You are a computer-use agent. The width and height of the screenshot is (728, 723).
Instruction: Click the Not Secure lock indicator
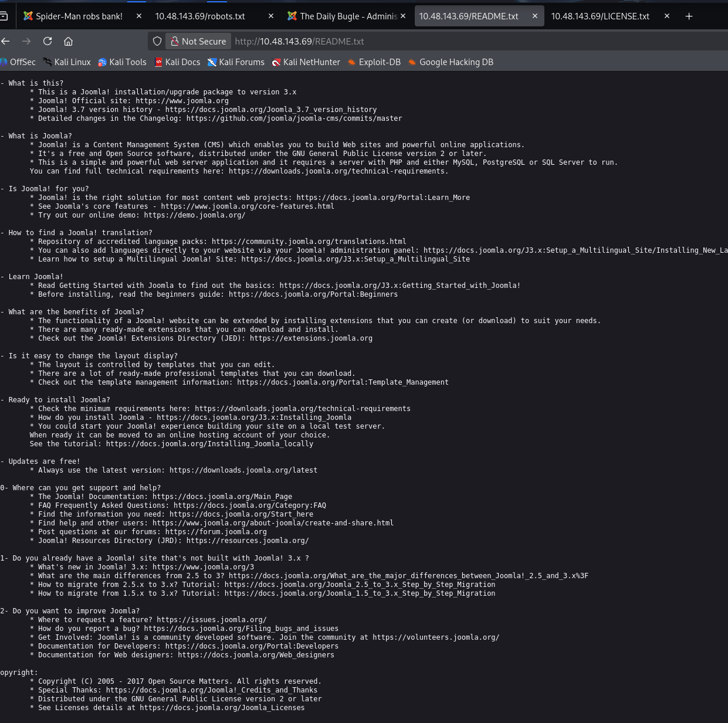(x=198, y=41)
